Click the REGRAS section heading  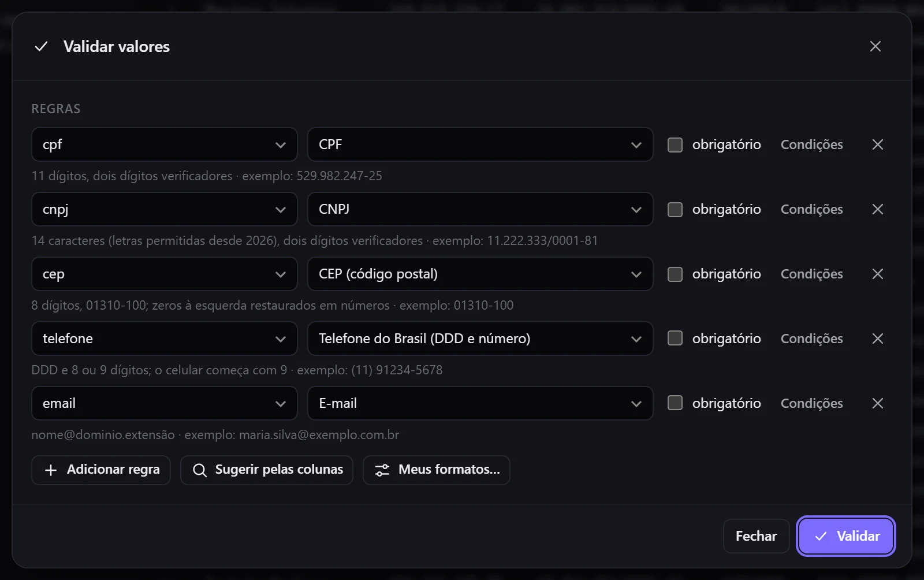(x=56, y=109)
